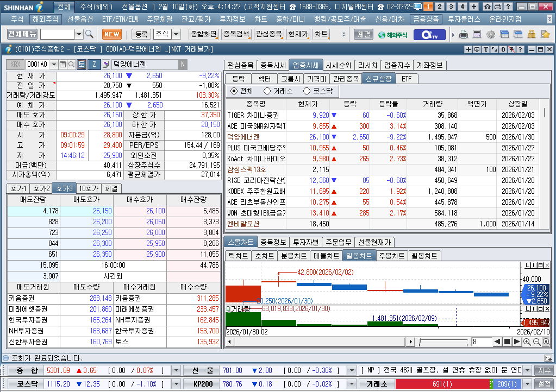
Task: Click the chart period slider track
Action: (x=443, y=342)
